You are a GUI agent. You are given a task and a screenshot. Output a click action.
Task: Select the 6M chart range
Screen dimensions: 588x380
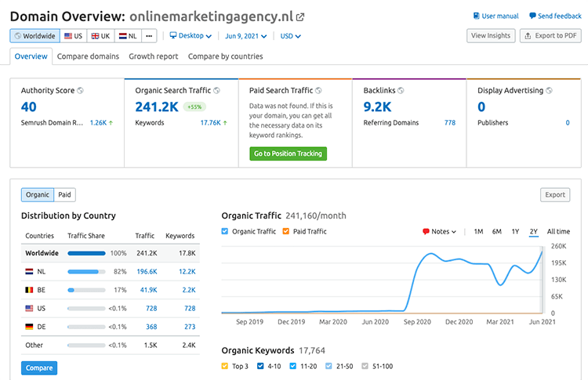497,232
